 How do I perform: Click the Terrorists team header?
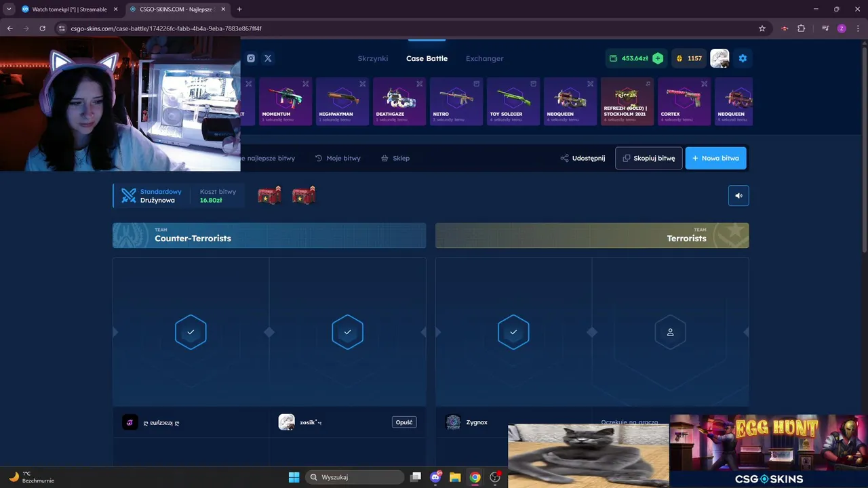(x=592, y=235)
